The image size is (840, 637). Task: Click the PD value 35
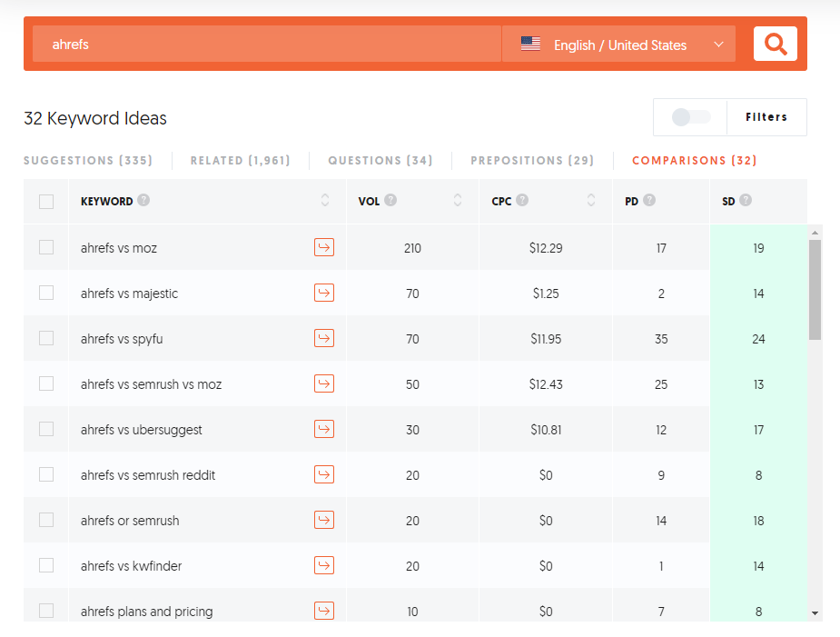661,339
